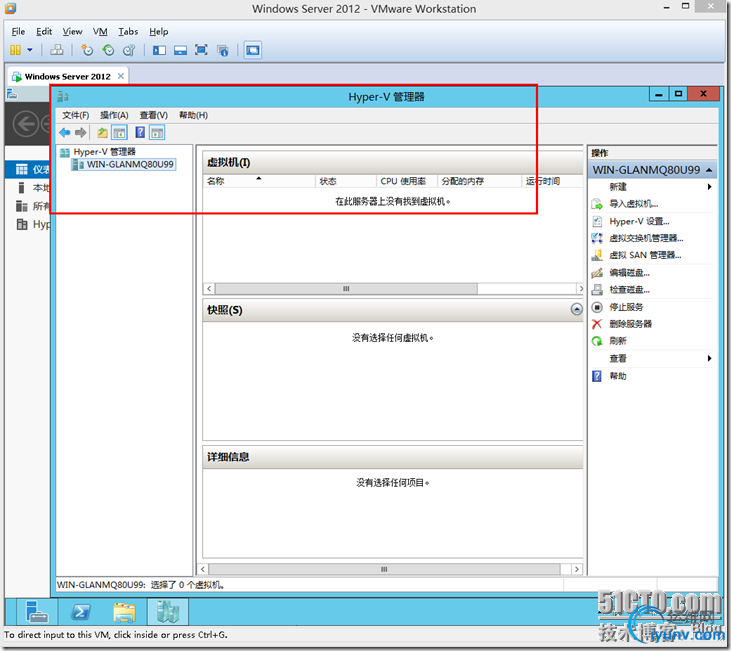This screenshot has width=731, height=651.
Task: Open the VMware File menu
Action: 18,32
